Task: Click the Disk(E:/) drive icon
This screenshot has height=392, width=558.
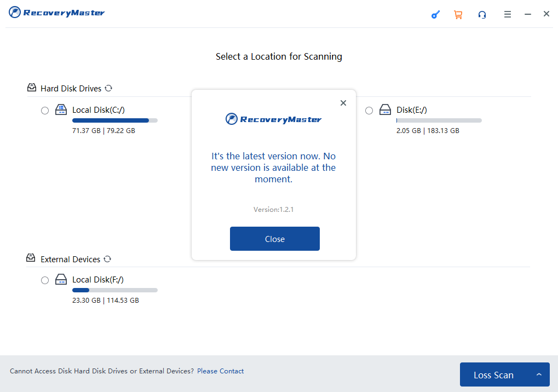Action: click(x=385, y=109)
